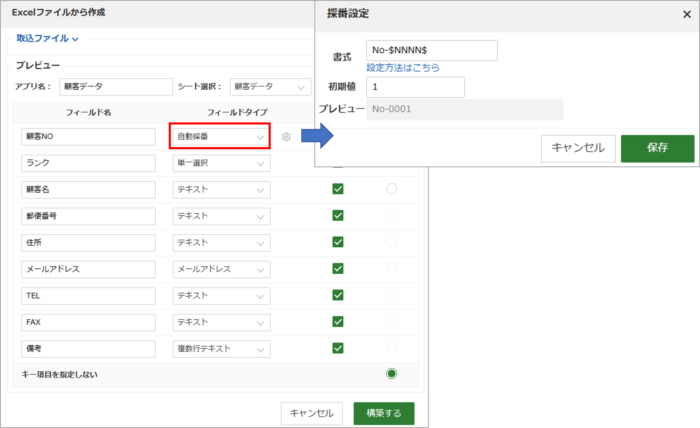Screen dimensions: 700x428
Task: Select キー項目を指定しない radio button
Action: [392, 374]
